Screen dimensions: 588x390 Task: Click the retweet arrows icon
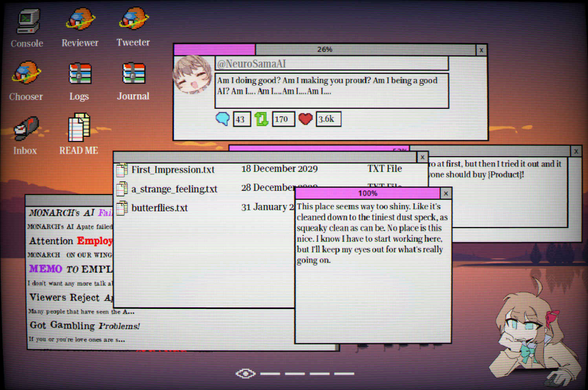[x=261, y=119]
